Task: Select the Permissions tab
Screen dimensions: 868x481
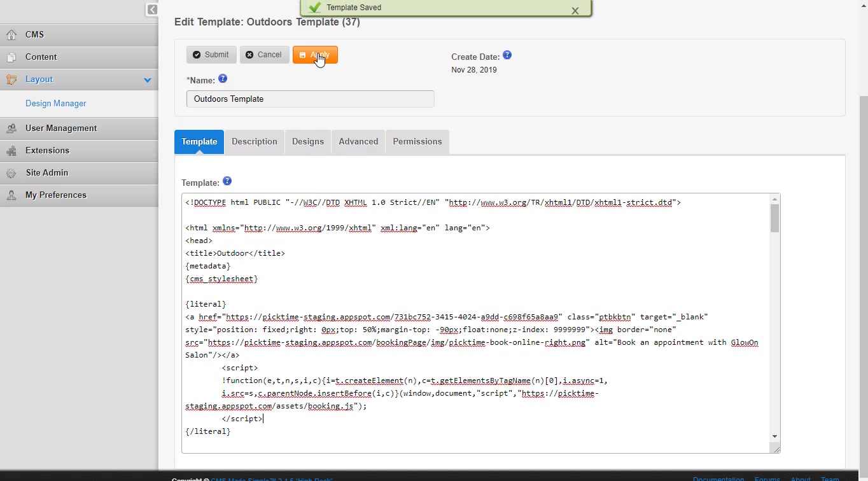Action: pos(417,142)
